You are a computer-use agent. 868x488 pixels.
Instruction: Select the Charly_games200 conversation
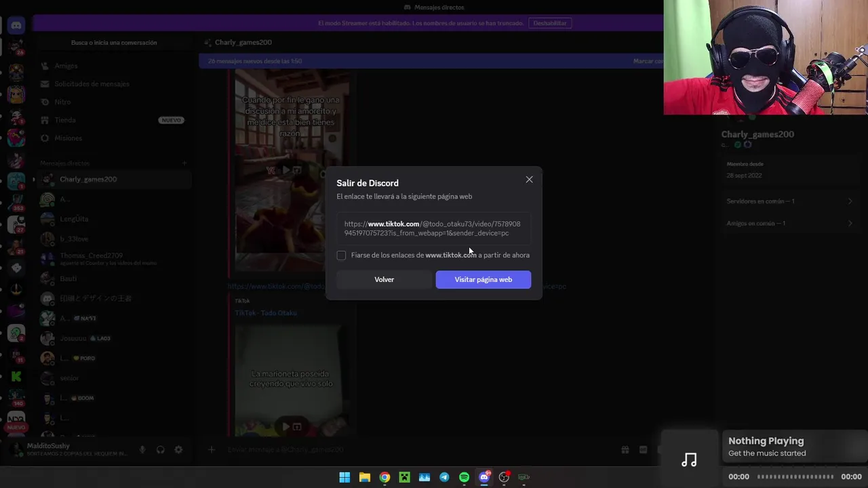pos(114,179)
